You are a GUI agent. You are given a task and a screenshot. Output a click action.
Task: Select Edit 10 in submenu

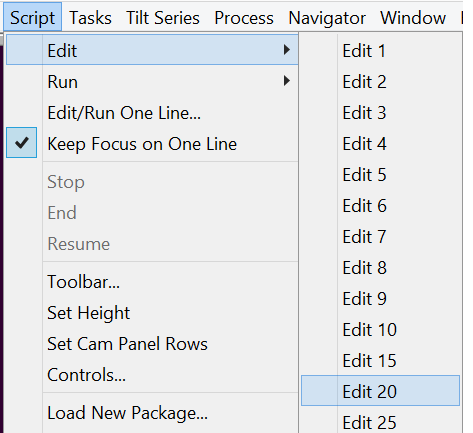coord(380,330)
